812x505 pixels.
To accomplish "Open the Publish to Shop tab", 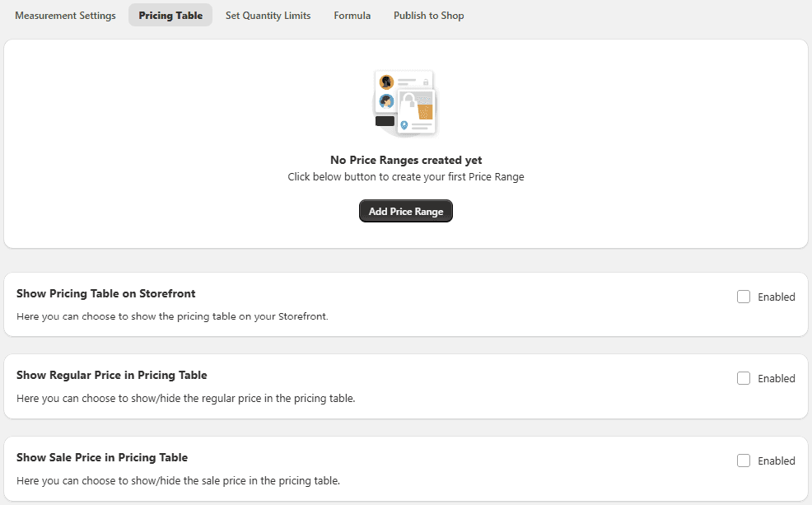I will (428, 16).
